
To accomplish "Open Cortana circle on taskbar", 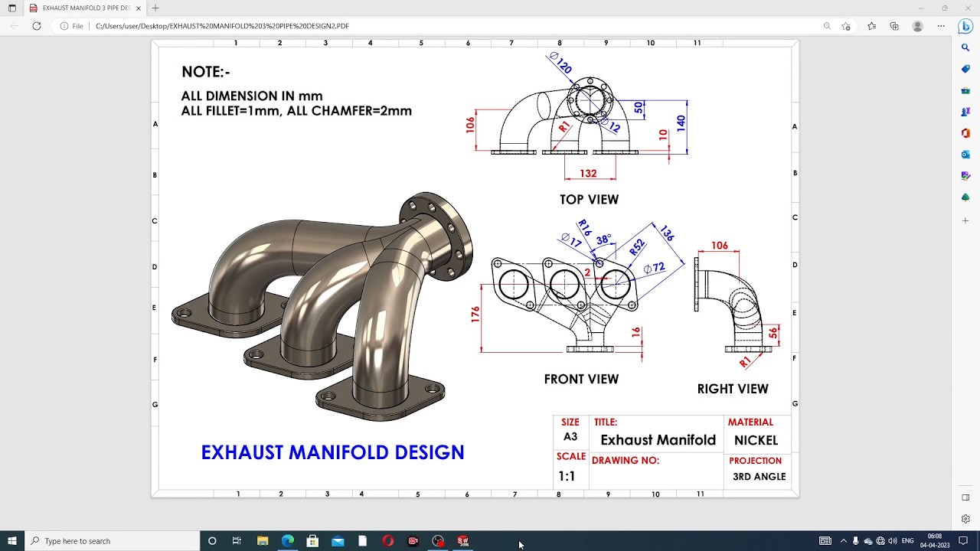I will pos(212,541).
